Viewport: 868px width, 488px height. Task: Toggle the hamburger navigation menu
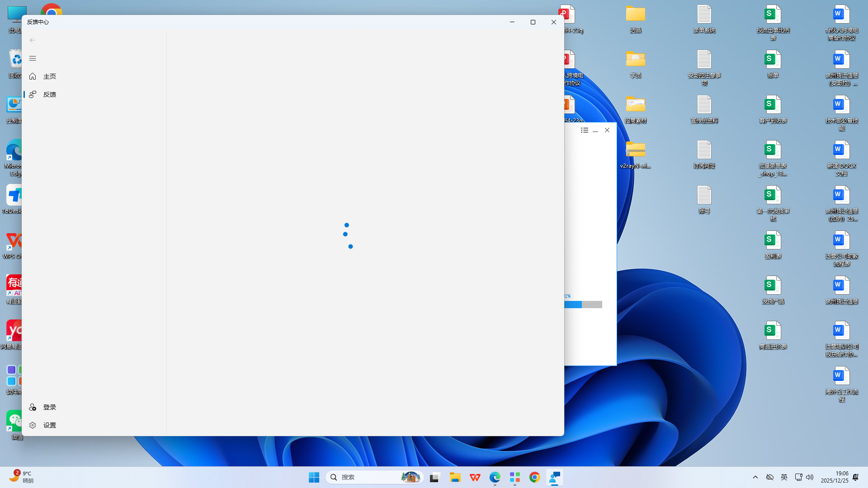[x=33, y=58]
